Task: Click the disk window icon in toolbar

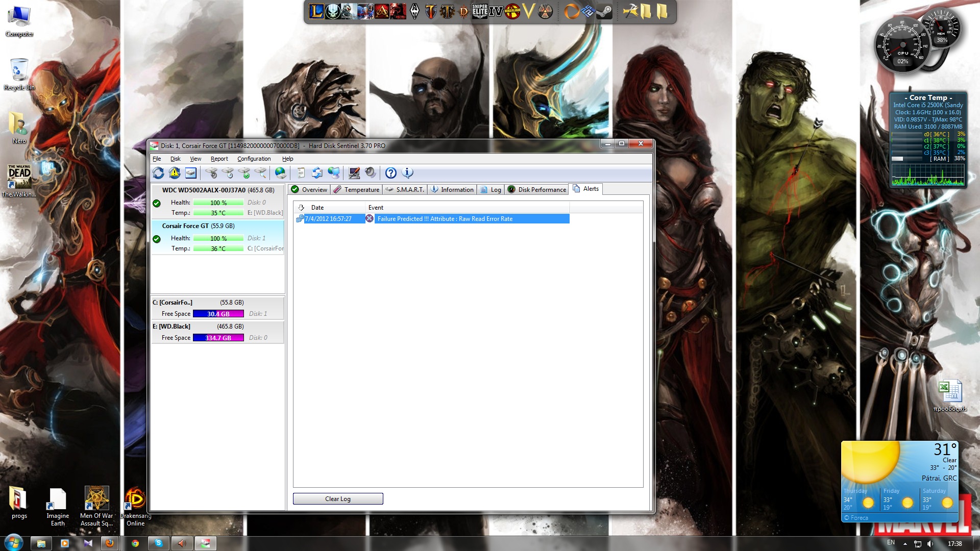Action: 191,173
